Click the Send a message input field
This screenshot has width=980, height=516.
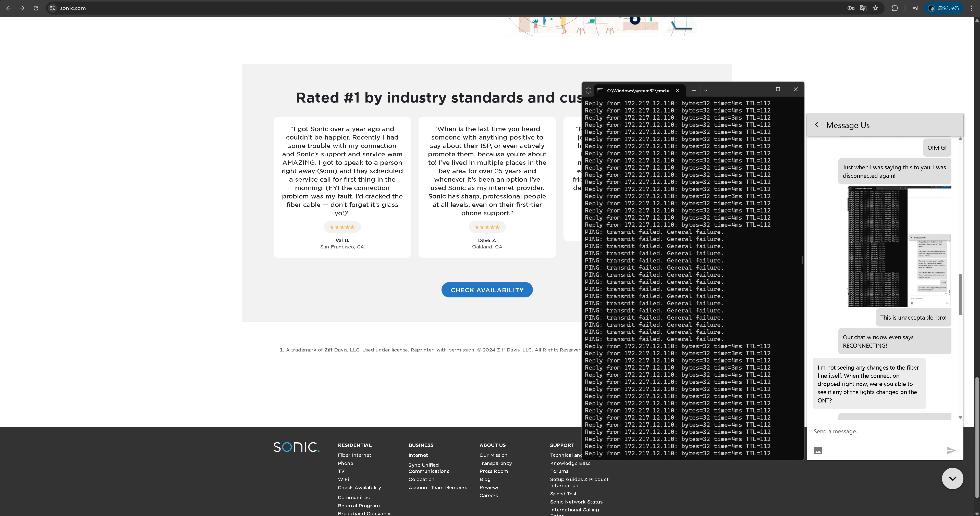885,431
